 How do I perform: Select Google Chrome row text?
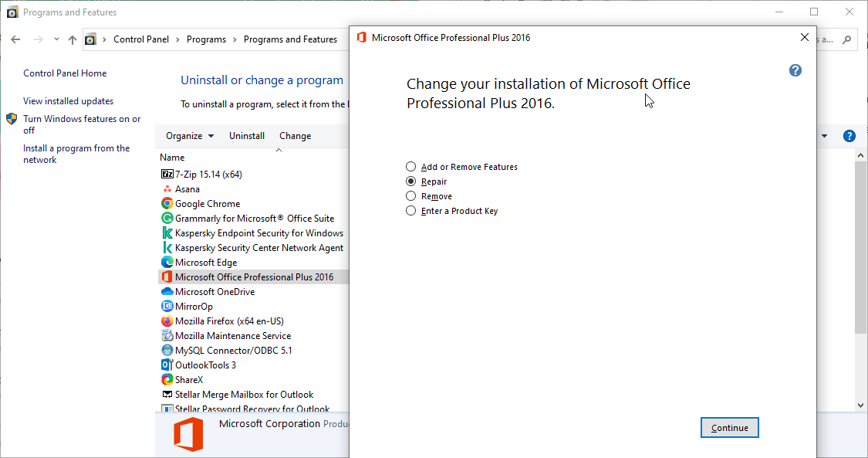click(x=208, y=204)
